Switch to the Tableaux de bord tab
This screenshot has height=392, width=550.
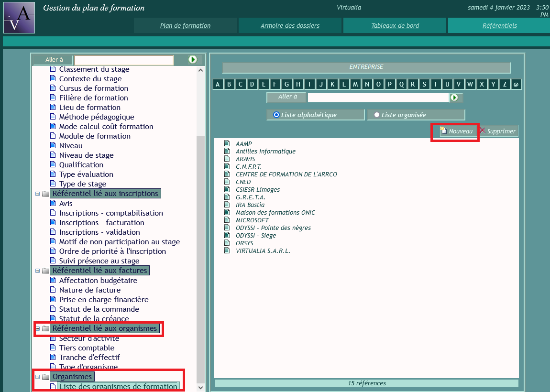pos(395,26)
